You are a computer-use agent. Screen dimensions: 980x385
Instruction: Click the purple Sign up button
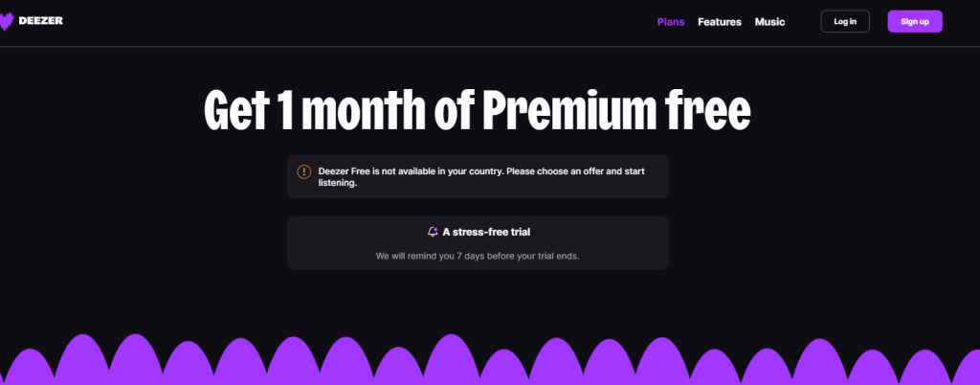coord(914,21)
